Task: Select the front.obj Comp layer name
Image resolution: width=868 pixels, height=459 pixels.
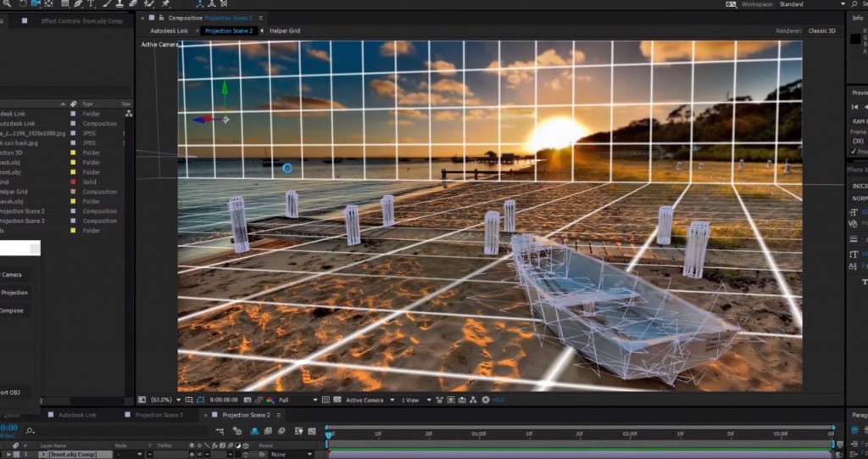Action: coord(73,454)
